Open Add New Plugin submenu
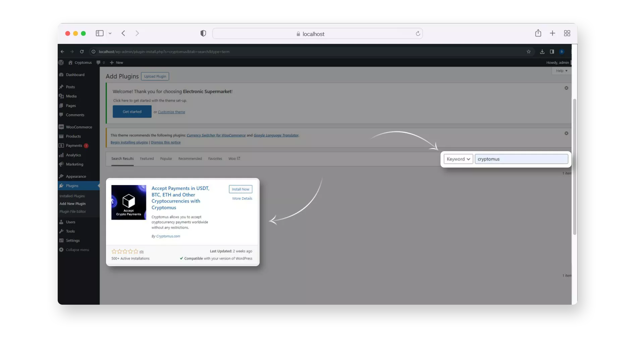The height and width of the screenshot is (362, 644). click(x=72, y=204)
